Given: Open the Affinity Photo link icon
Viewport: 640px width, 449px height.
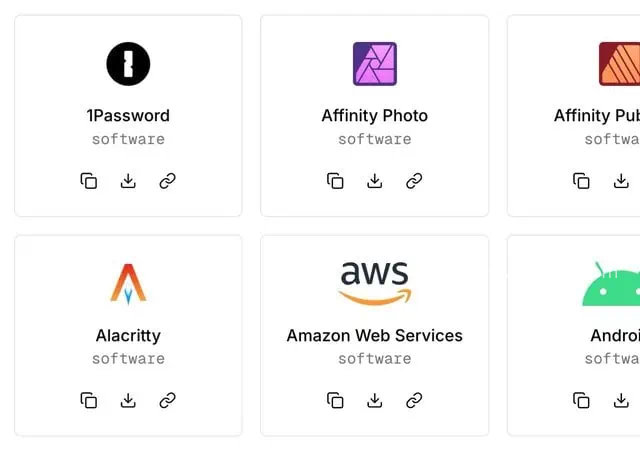Looking at the screenshot, I should [x=414, y=181].
